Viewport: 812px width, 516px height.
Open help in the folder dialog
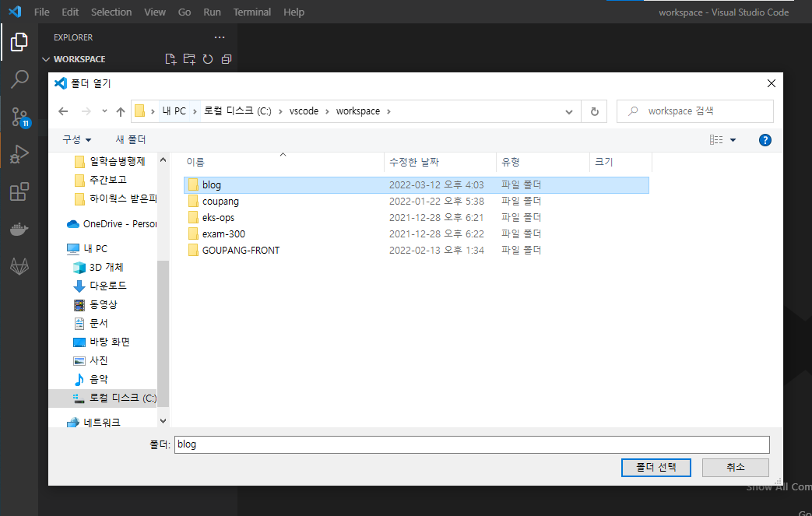(x=765, y=140)
